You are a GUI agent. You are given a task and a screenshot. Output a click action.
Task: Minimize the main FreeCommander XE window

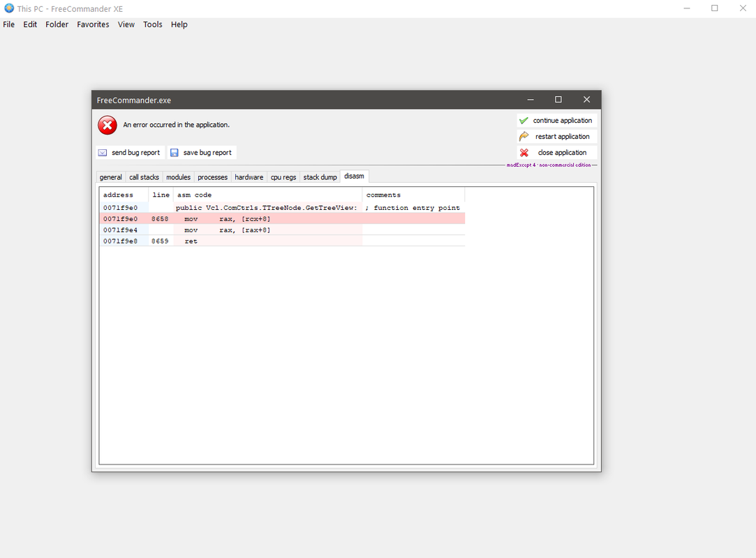687,8
